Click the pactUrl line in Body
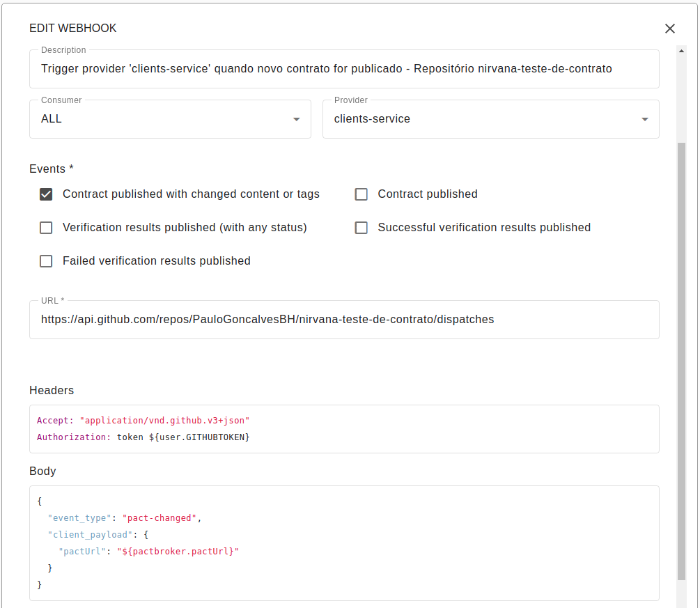Viewport: 700px width, 608px height. 149,552
